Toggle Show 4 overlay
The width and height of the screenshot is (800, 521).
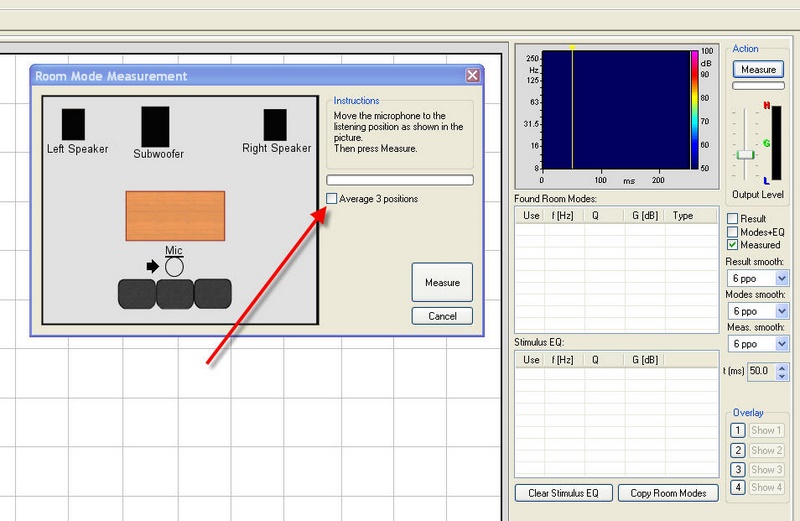pyautogui.click(x=766, y=487)
